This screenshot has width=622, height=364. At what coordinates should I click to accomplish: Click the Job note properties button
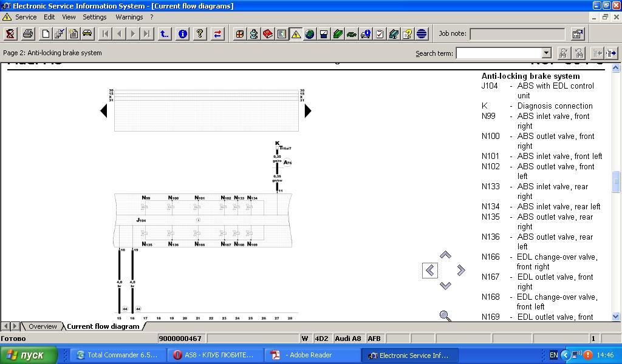(x=578, y=34)
